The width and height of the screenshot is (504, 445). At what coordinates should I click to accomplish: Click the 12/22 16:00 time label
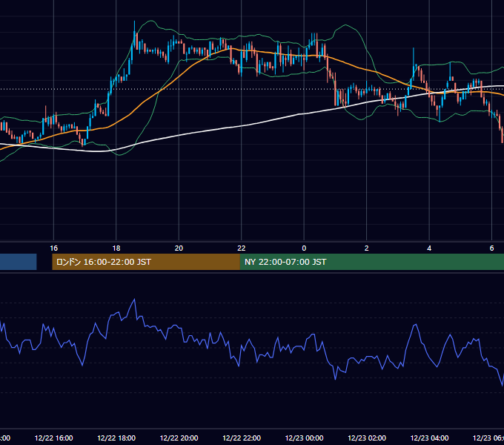coord(53,438)
